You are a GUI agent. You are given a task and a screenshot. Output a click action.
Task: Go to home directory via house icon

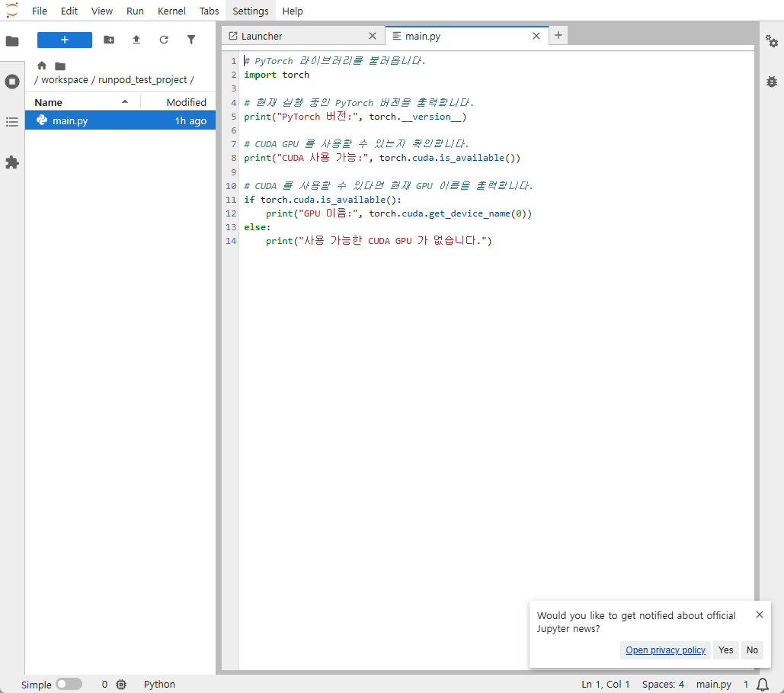(x=42, y=66)
